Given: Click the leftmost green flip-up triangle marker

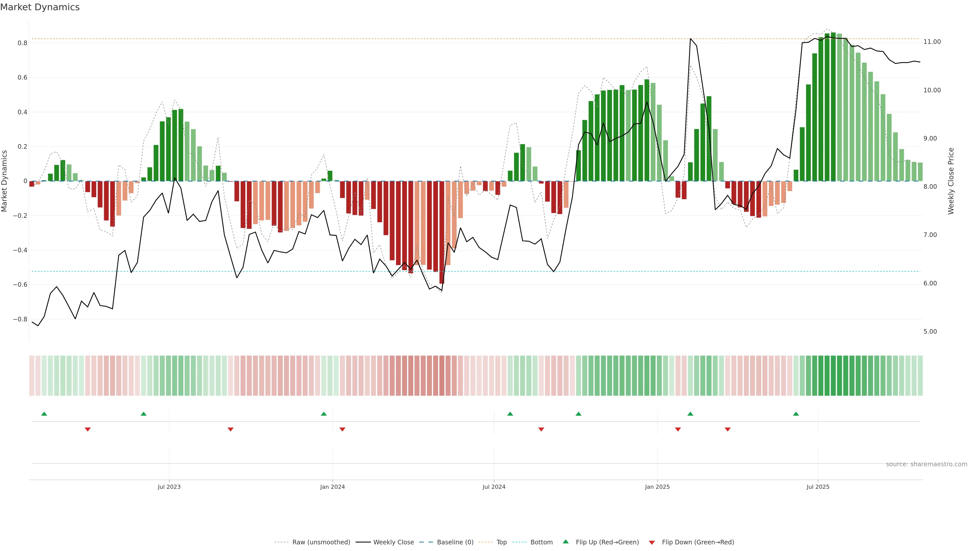Looking at the screenshot, I should (x=44, y=414).
